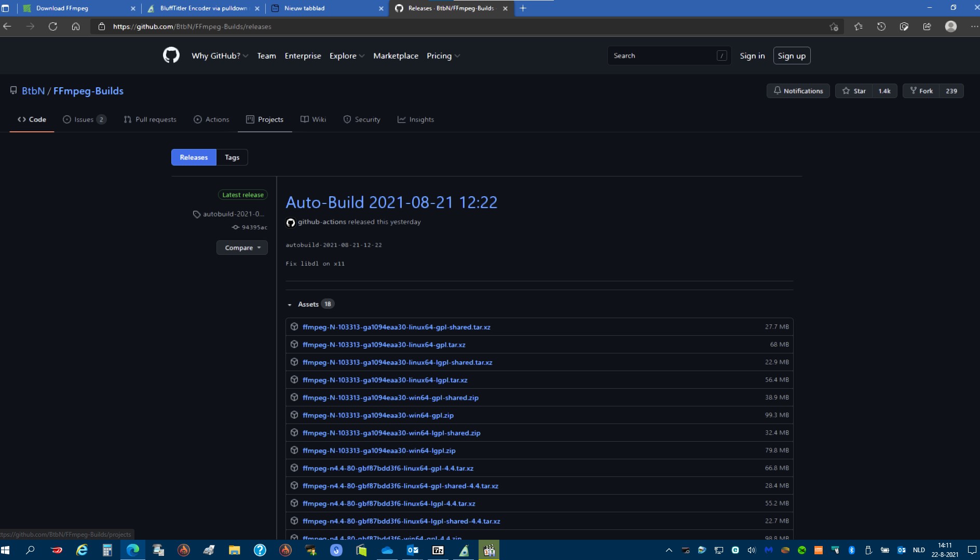Image resolution: width=980 pixels, height=560 pixels.
Task: Click the browser profile avatar icon
Action: click(951, 26)
